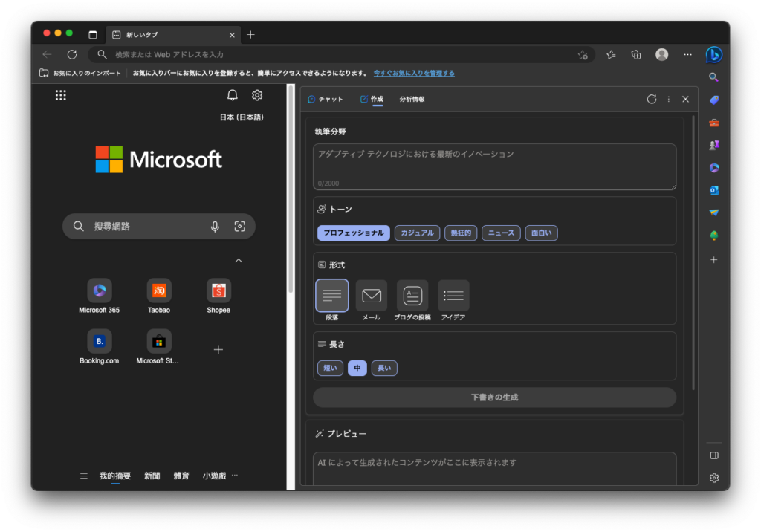Switch to the チャット tab
This screenshot has height=532, width=761.
(326, 99)
